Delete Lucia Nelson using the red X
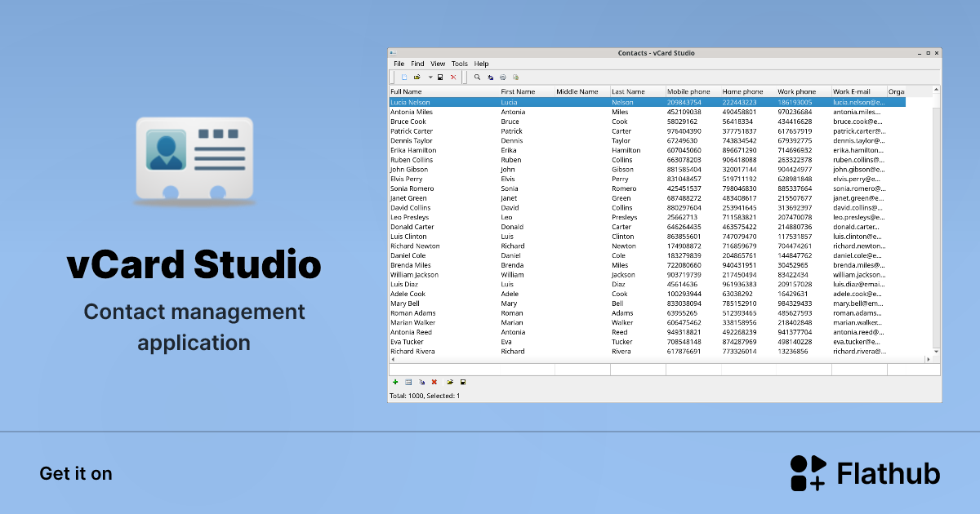The height and width of the screenshot is (514, 980). tap(433, 382)
